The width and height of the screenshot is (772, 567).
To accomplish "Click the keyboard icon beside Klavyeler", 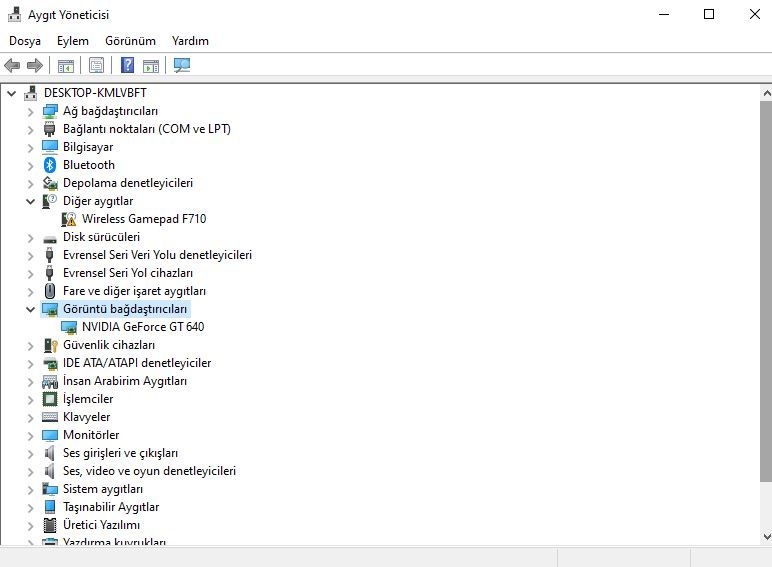I will 50,417.
